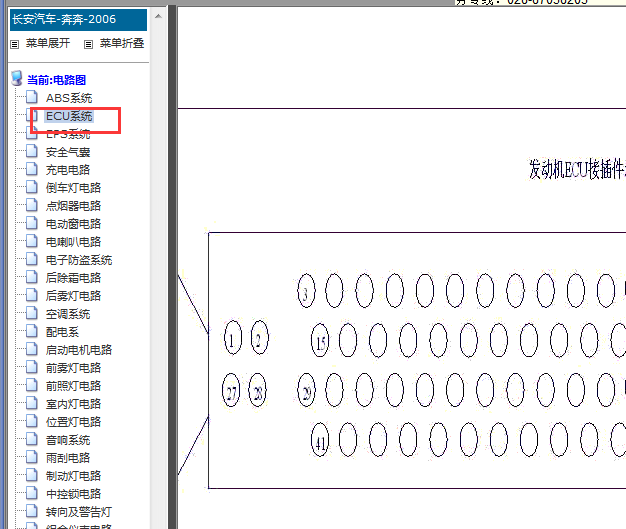Open the 音响系统 entry
This screenshot has width=626, height=529.
(x=68, y=440)
